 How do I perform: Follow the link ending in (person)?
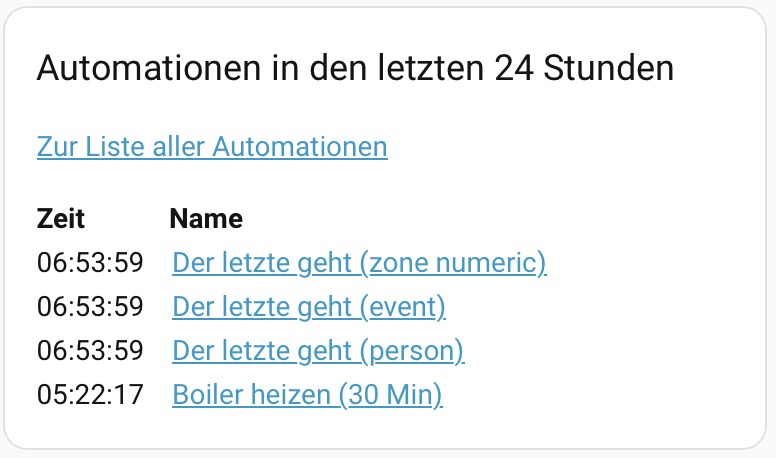point(318,351)
